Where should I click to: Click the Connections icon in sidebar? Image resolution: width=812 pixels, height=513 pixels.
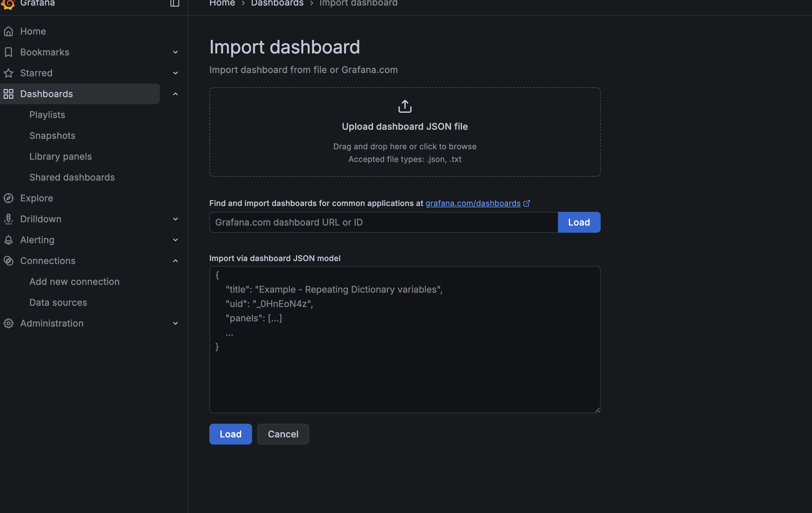click(8, 261)
